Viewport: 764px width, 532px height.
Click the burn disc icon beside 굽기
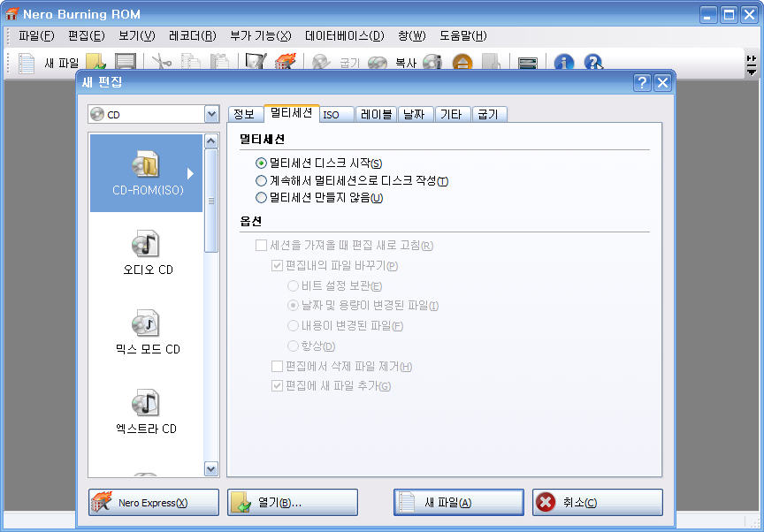click(322, 62)
